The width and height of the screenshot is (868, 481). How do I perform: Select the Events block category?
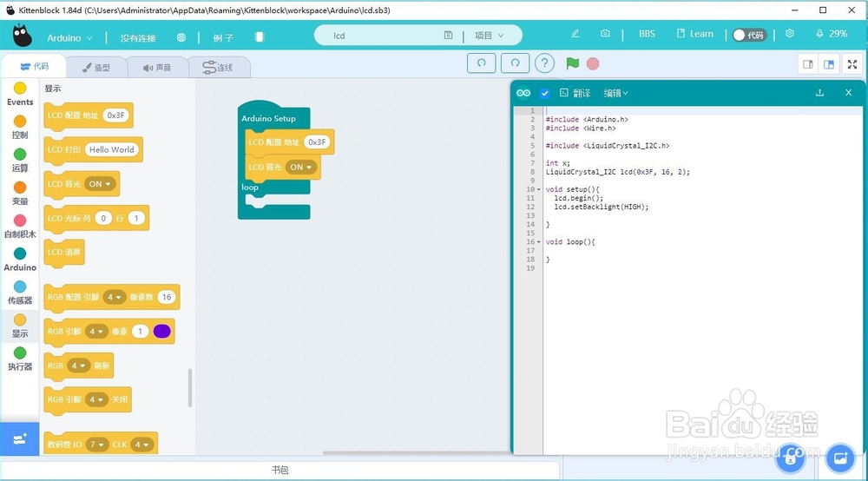(20, 95)
